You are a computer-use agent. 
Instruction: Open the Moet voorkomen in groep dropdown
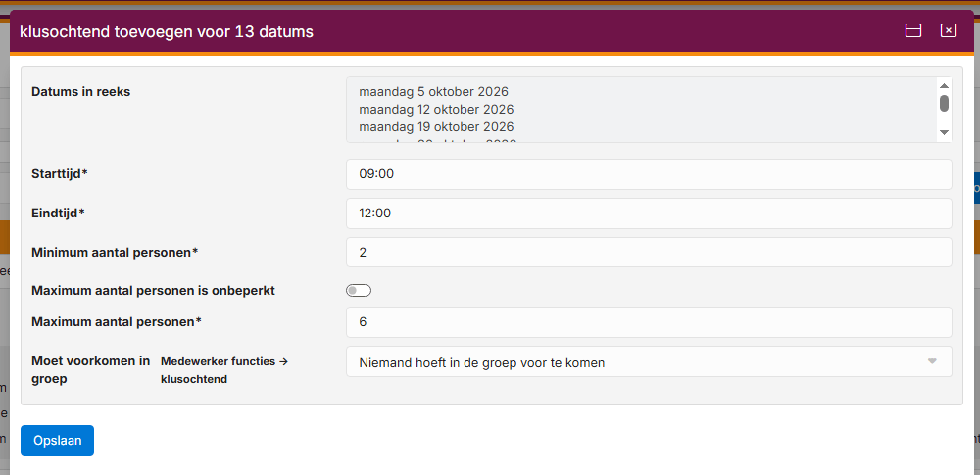(649, 361)
